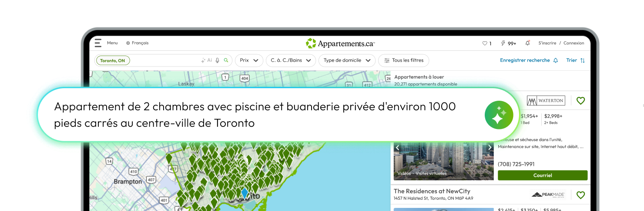
Task: Open the hamburger menu icon
Action: (x=98, y=43)
